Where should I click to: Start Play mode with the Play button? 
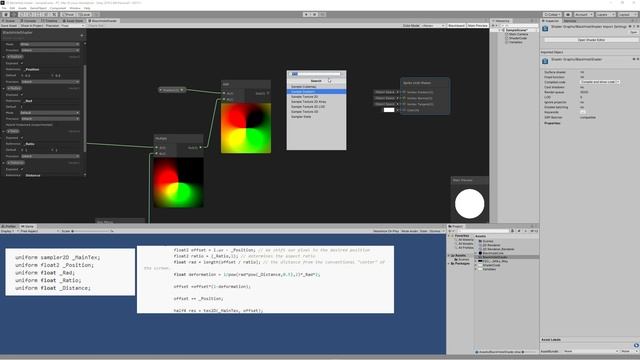[306, 14]
